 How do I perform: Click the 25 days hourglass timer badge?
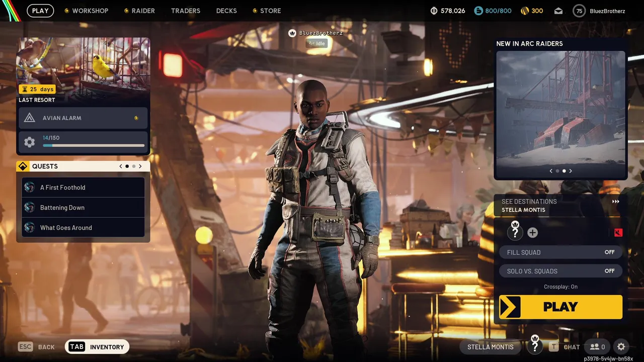pyautogui.click(x=37, y=89)
